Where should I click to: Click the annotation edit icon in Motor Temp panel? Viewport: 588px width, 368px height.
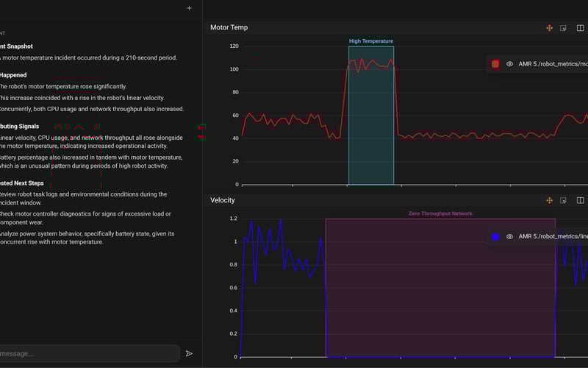pos(563,28)
